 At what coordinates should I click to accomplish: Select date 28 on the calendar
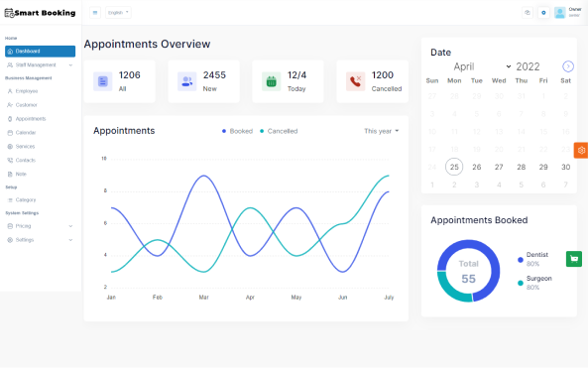(x=521, y=167)
